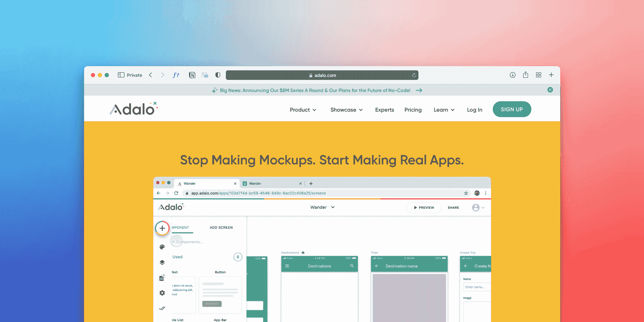This screenshot has width=644, height=322.
Task: Open the Chrome three-dot menu
Action: (486, 193)
